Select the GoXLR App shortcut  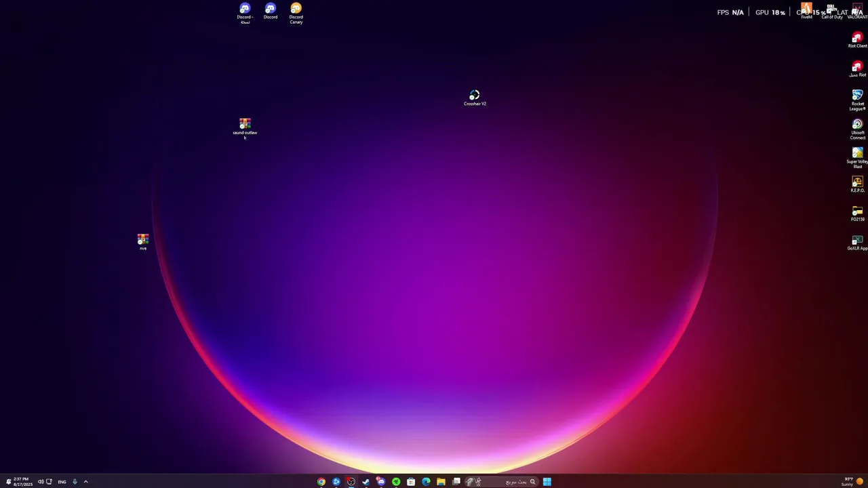point(857,243)
